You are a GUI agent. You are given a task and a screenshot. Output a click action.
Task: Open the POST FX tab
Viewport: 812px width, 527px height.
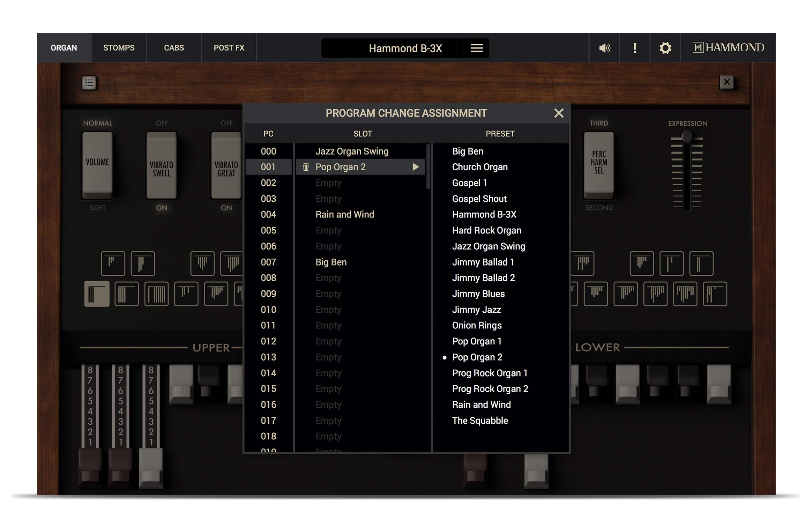click(229, 48)
